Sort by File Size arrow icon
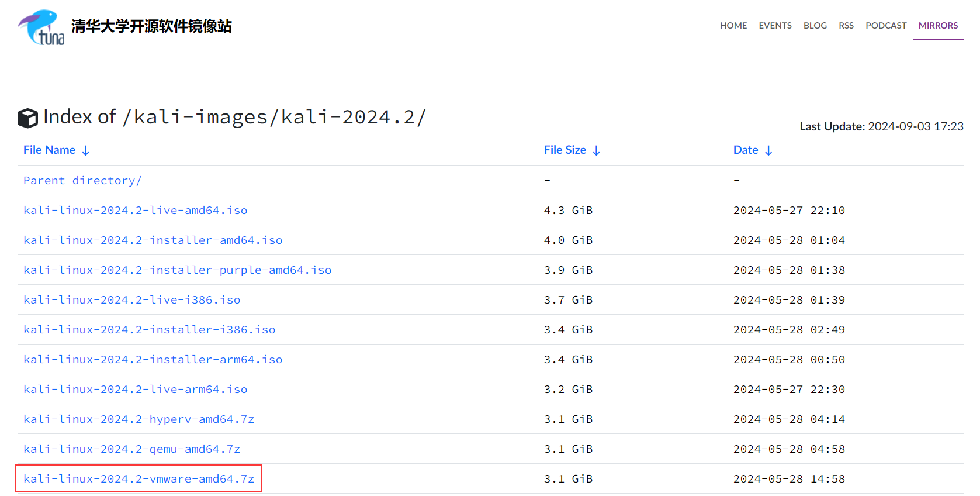Image resolution: width=980 pixels, height=496 pixels. point(596,150)
